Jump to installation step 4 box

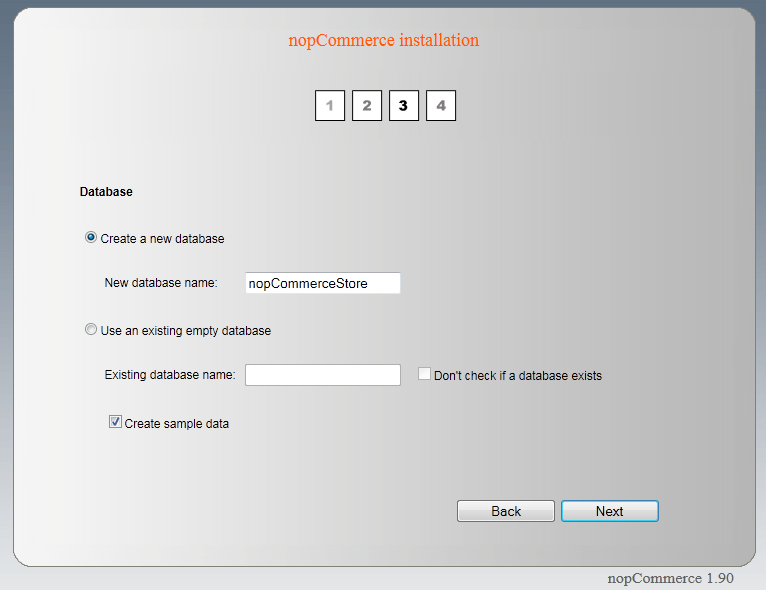tap(441, 105)
